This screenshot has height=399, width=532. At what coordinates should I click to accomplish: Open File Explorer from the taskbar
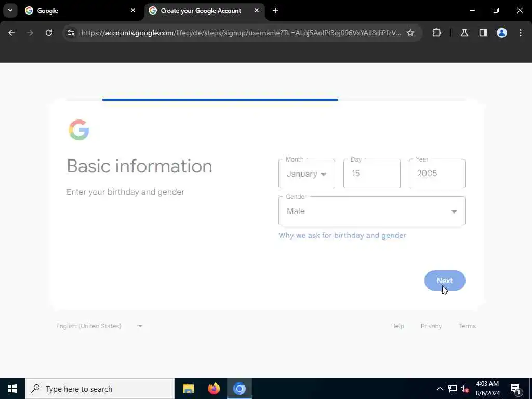click(188, 389)
